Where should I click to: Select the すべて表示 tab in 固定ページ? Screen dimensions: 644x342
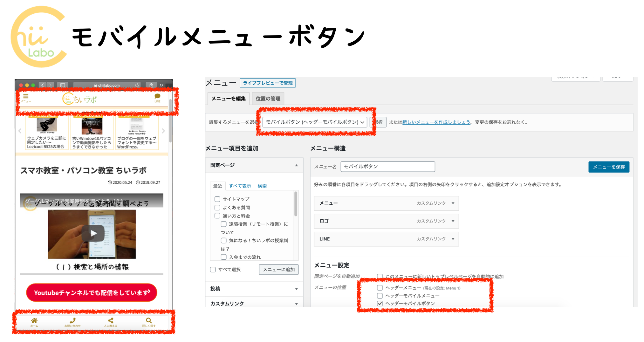click(x=240, y=186)
